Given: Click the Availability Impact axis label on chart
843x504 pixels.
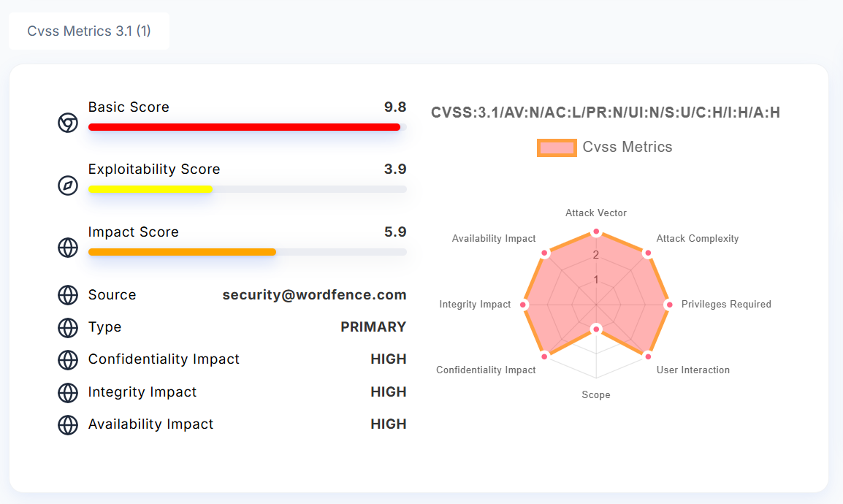Looking at the screenshot, I should [494, 239].
